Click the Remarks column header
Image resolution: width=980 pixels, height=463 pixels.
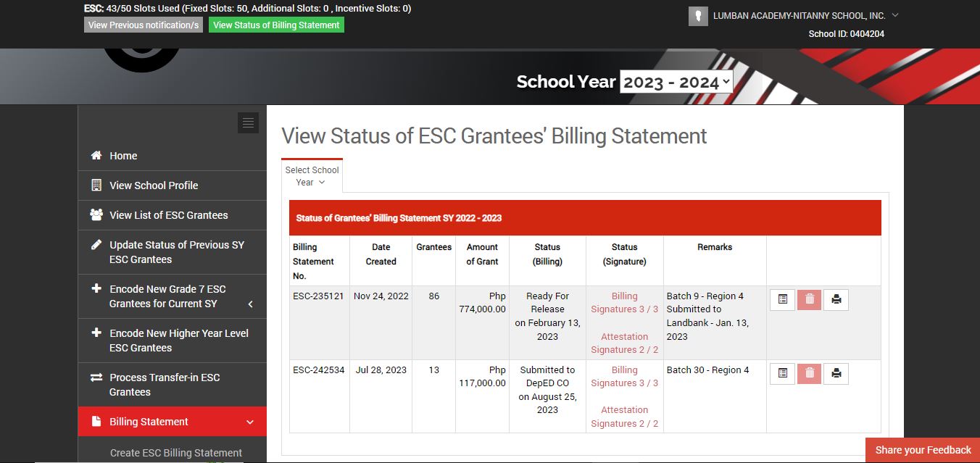point(715,247)
